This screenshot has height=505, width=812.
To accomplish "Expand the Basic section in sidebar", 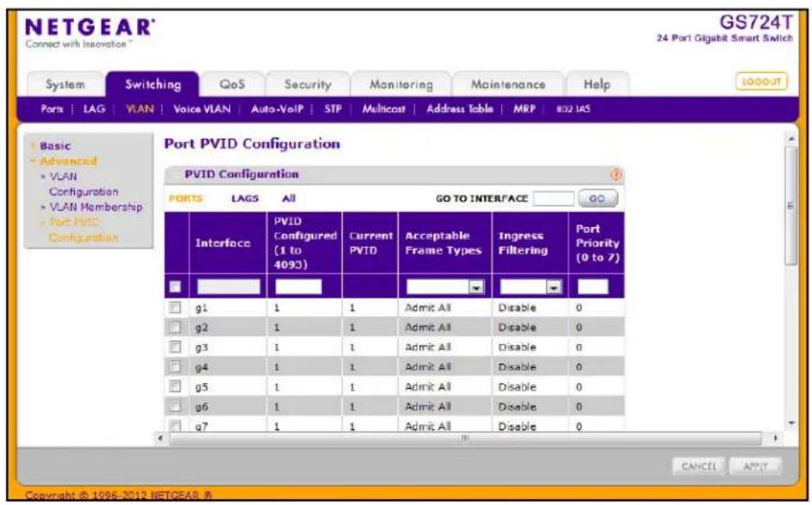I will pyautogui.click(x=55, y=146).
